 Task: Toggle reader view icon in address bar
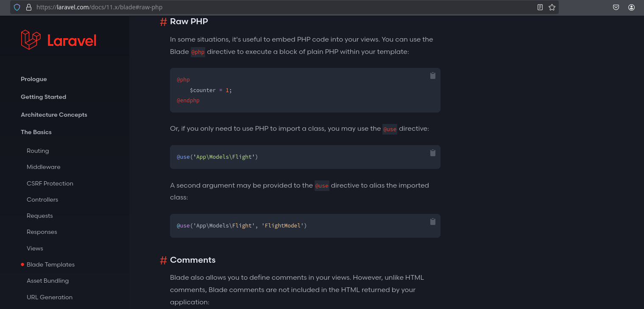(540, 7)
